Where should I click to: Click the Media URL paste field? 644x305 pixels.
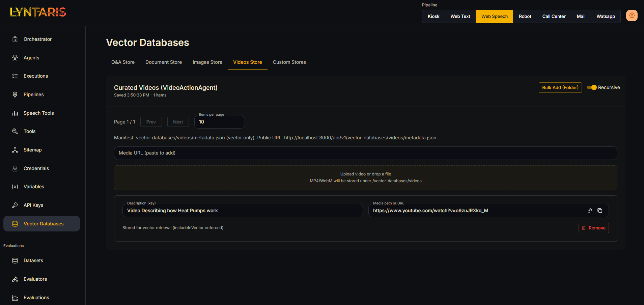click(x=365, y=153)
